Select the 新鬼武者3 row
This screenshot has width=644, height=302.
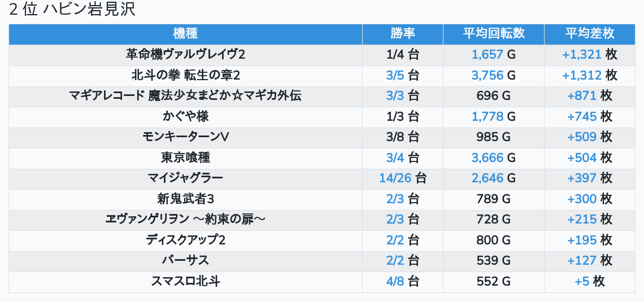[x=185, y=199]
